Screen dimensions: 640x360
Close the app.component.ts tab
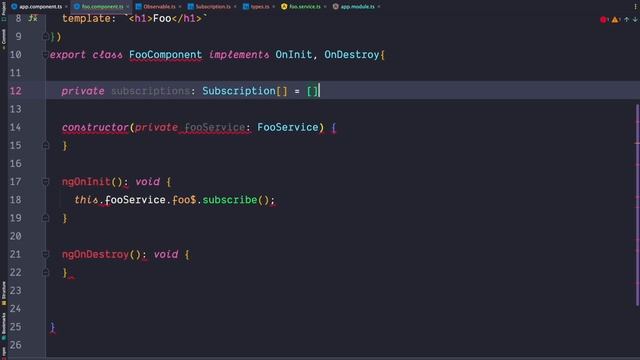coord(67,7)
